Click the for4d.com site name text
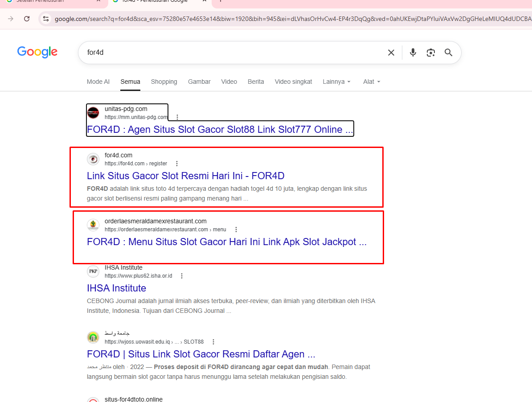The height and width of the screenshot is (402, 532). tap(119, 156)
